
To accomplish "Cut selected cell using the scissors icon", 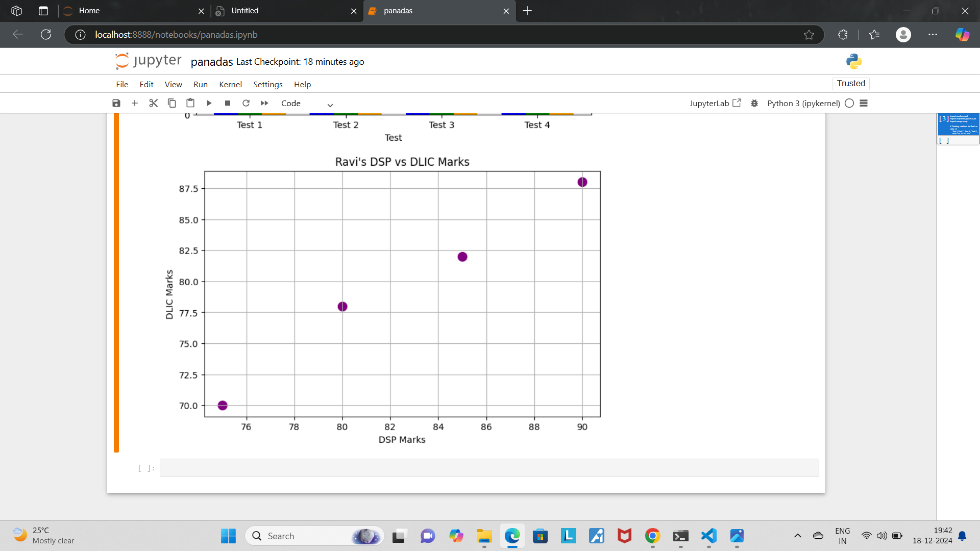I will 153,103.
